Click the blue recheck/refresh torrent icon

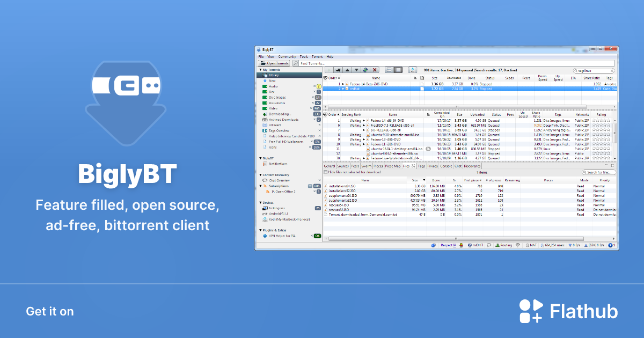(365, 70)
